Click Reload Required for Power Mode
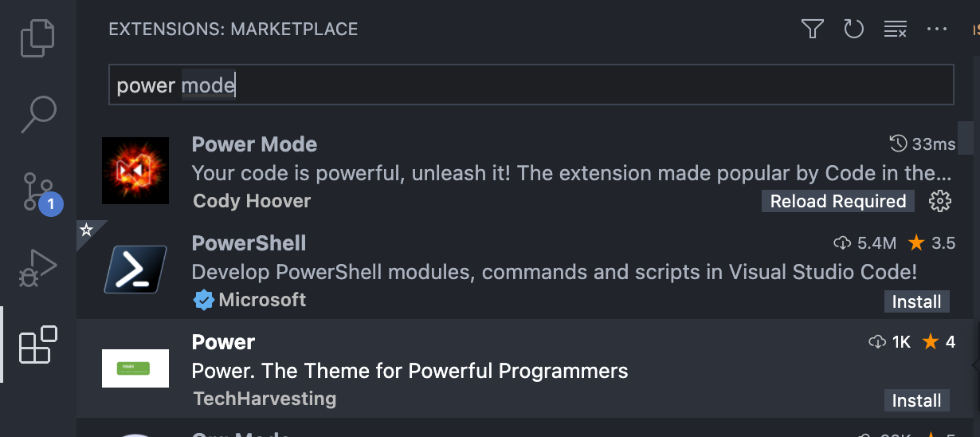 coord(837,202)
